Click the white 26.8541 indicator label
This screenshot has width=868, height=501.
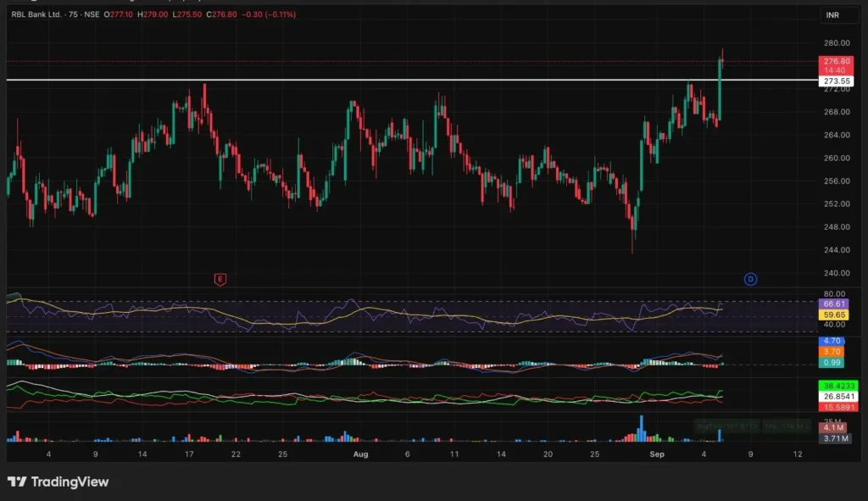(x=837, y=396)
